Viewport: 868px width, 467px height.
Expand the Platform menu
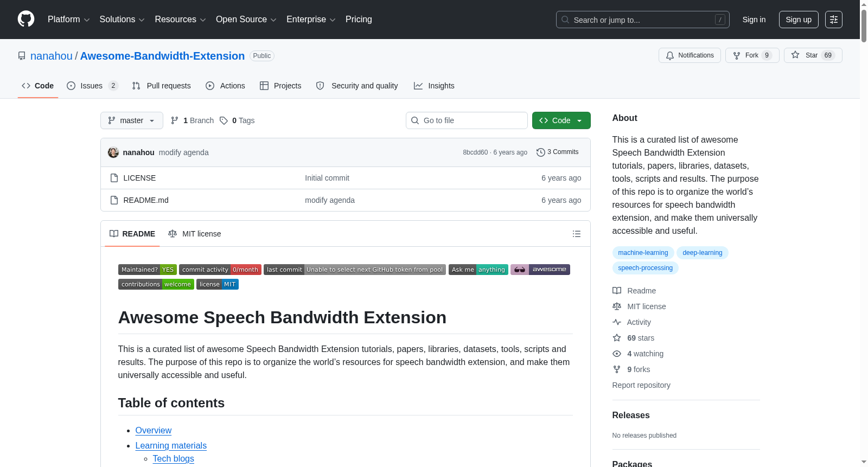pyautogui.click(x=69, y=20)
